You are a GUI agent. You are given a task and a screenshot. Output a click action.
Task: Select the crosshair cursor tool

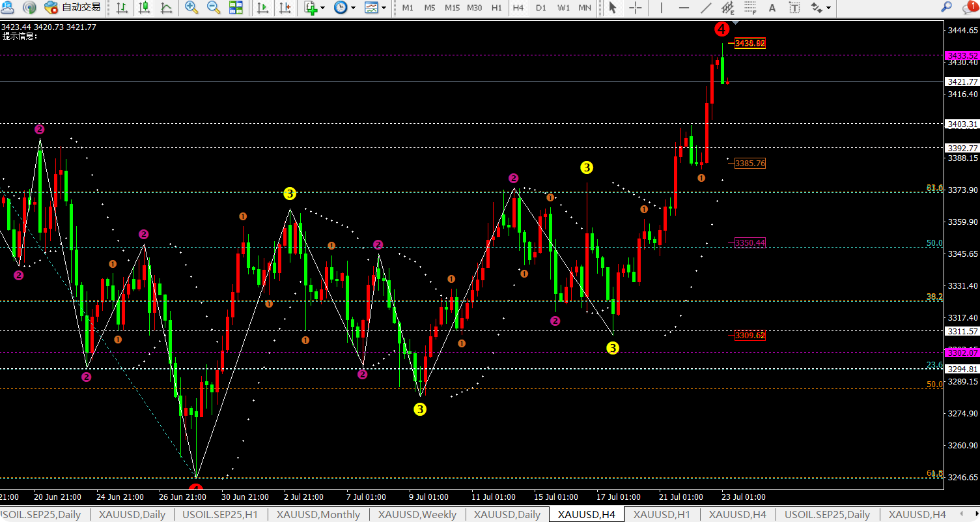click(x=635, y=8)
